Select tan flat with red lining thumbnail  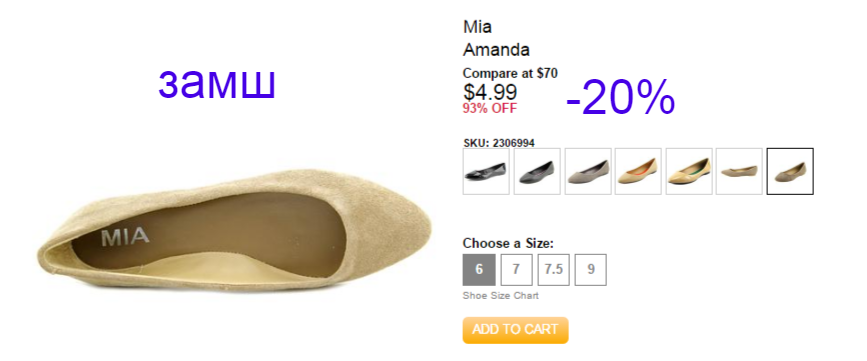point(638,171)
